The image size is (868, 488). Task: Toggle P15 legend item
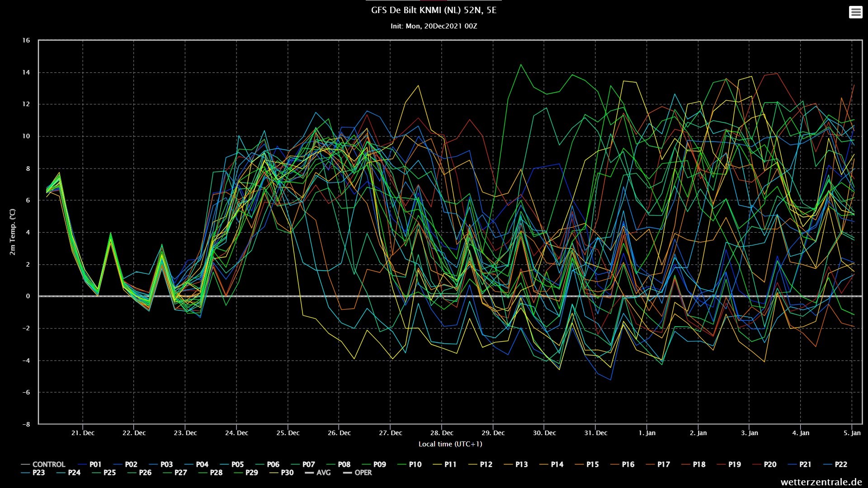[x=587, y=465]
